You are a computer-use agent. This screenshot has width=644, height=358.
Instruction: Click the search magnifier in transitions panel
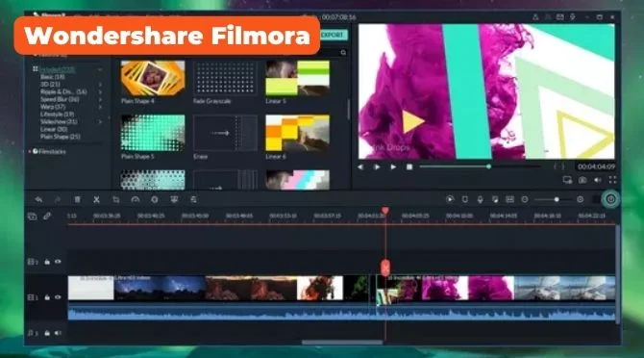click(343, 53)
